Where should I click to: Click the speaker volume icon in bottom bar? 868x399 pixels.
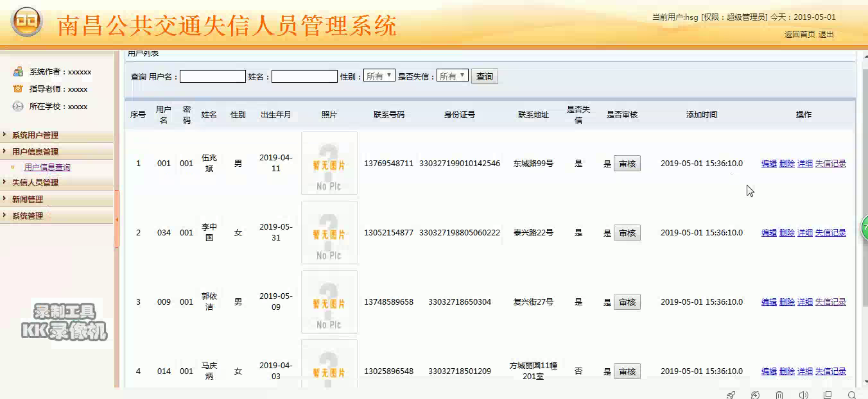[803, 395]
